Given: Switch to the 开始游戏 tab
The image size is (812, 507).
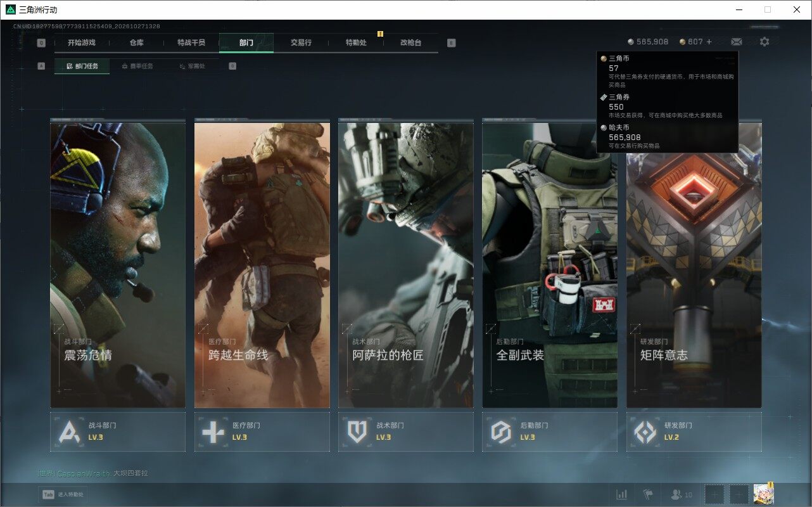Looking at the screenshot, I should pos(82,42).
